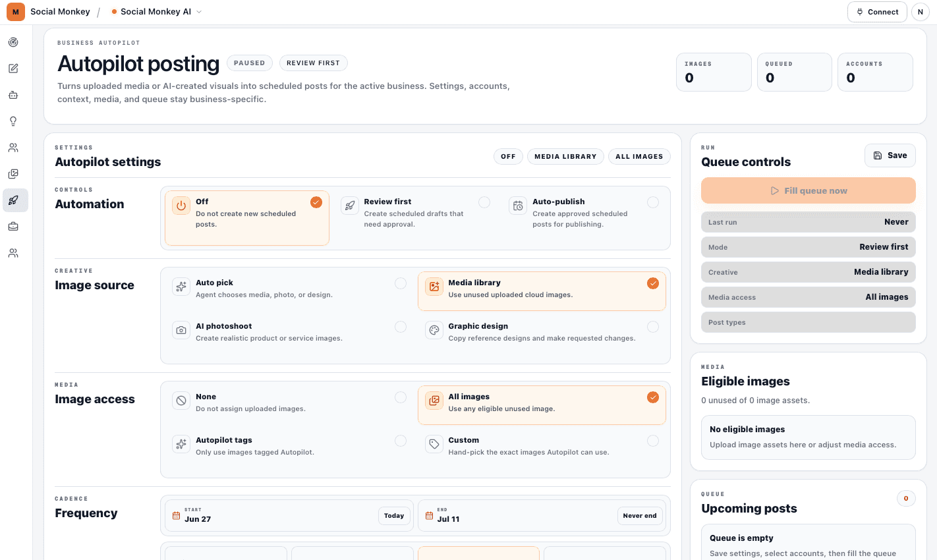Screen dimensions: 937x560
Task: Click the Media access All images row
Action: (x=809, y=297)
